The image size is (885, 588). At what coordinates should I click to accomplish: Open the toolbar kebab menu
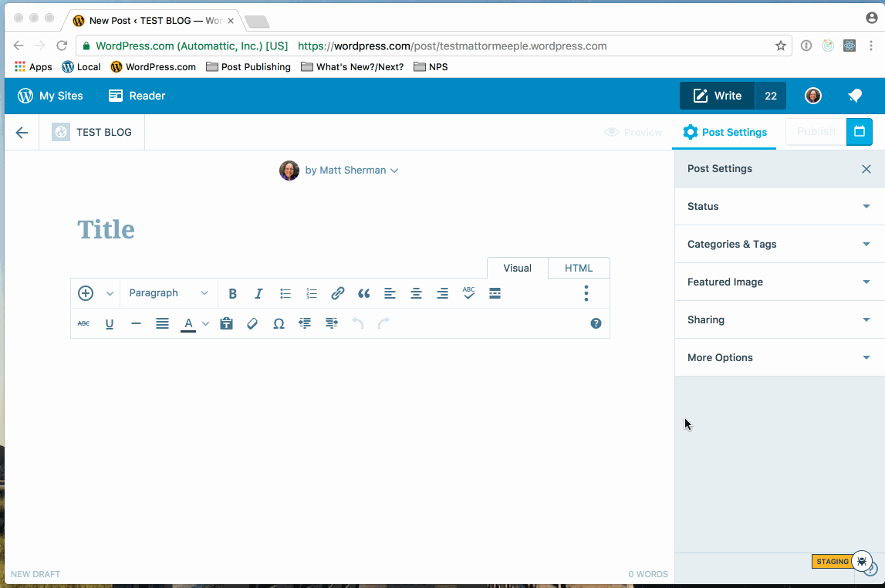(x=586, y=293)
